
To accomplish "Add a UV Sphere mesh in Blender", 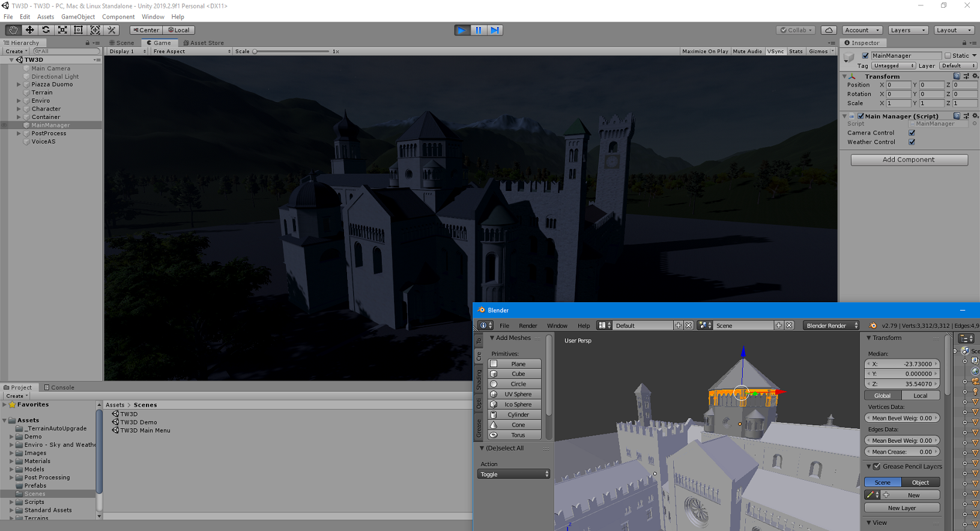I will click(x=515, y=394).
